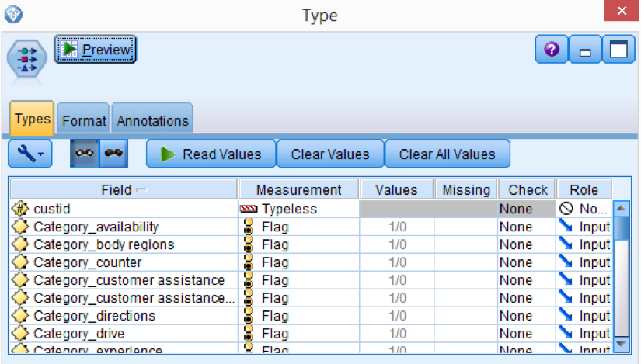Maximize the Type dialog panel
Image resolution: width=641 pixels, height=364 pixels.
618,50
